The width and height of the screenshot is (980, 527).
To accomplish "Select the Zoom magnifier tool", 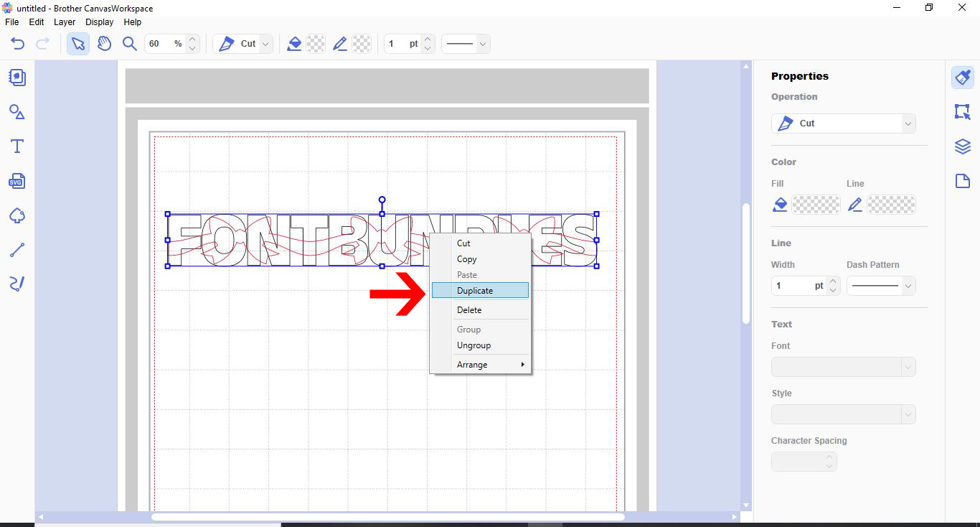I will click(x=129, y=44).
